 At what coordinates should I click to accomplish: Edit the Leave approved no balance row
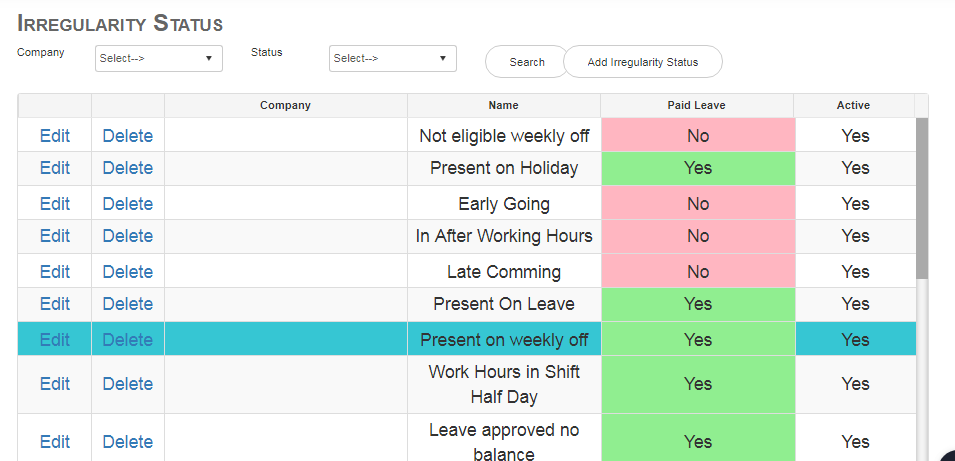click(x=55, y=442)
